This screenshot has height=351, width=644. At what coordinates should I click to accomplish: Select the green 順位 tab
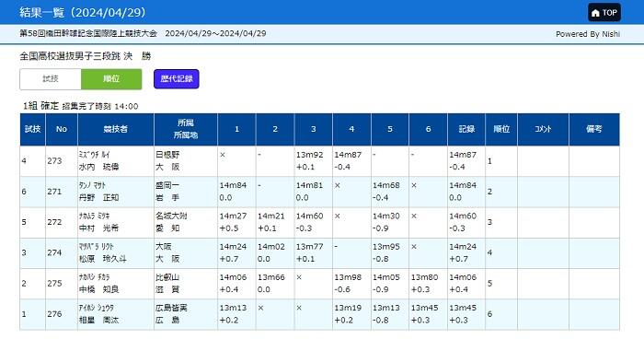click(x=111, y=79)
